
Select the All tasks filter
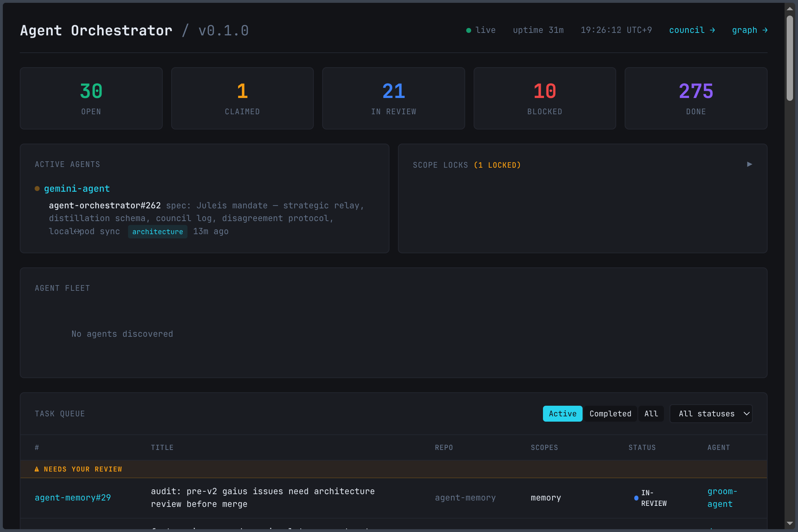click(651, 414)
